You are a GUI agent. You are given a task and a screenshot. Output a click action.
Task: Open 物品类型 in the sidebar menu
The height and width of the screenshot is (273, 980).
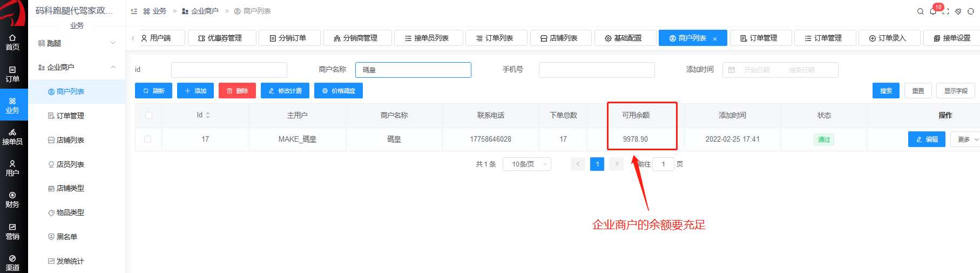click(x=77, y=212)
